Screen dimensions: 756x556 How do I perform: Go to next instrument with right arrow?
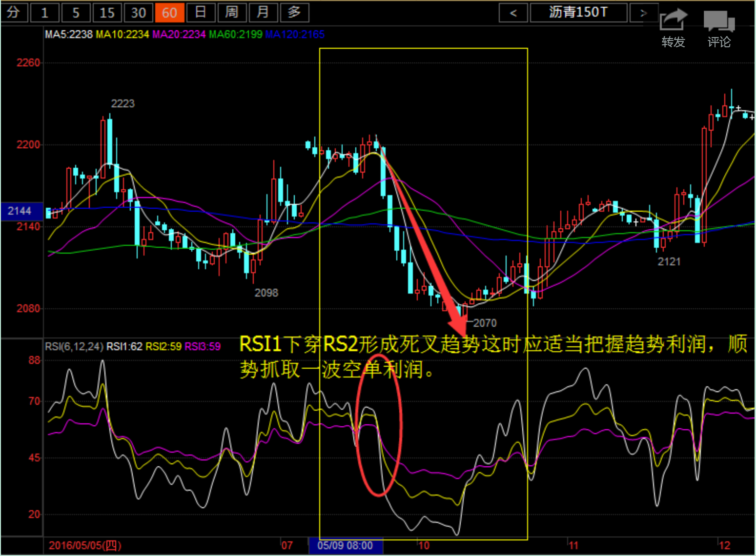coord(643,13)
